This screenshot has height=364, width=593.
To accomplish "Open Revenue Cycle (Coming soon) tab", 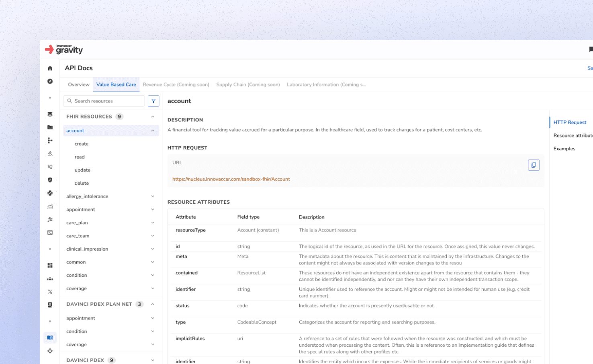I will coord(176,84).
